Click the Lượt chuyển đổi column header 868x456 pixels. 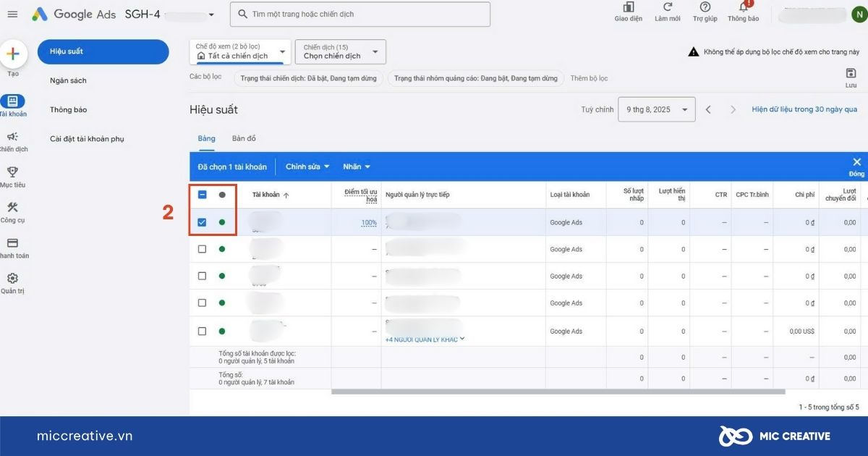(839, 195)
